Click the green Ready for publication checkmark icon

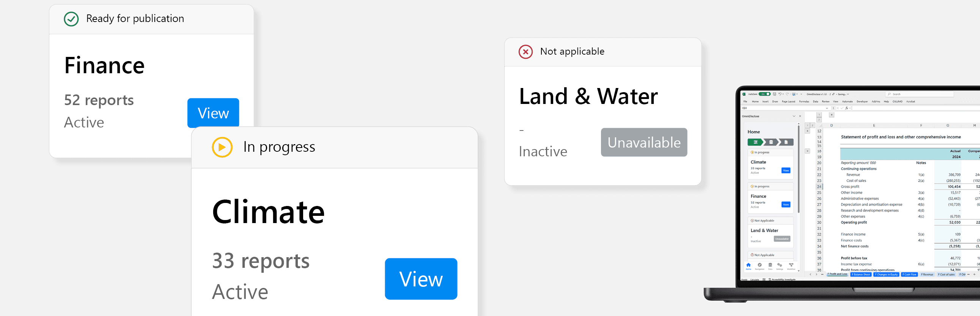coord(71,19)
